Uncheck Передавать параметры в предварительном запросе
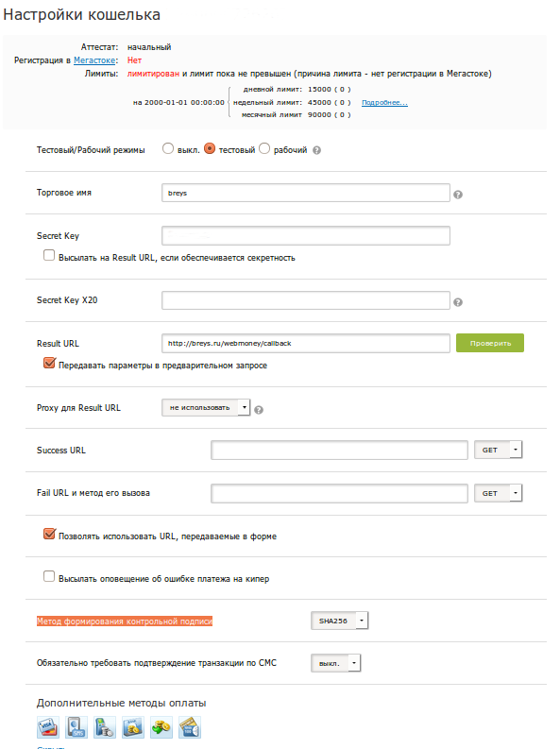This screenshot has width=560, height=749. coord(49,363)
